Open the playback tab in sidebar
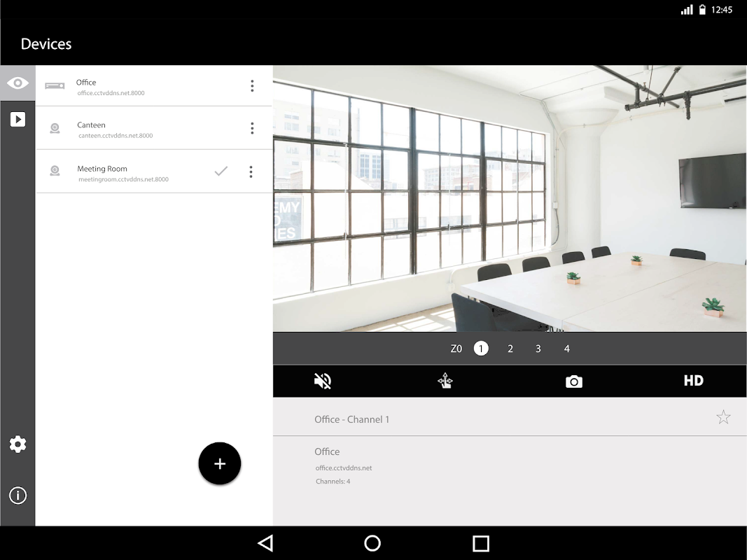 click(x=18, y=119)
